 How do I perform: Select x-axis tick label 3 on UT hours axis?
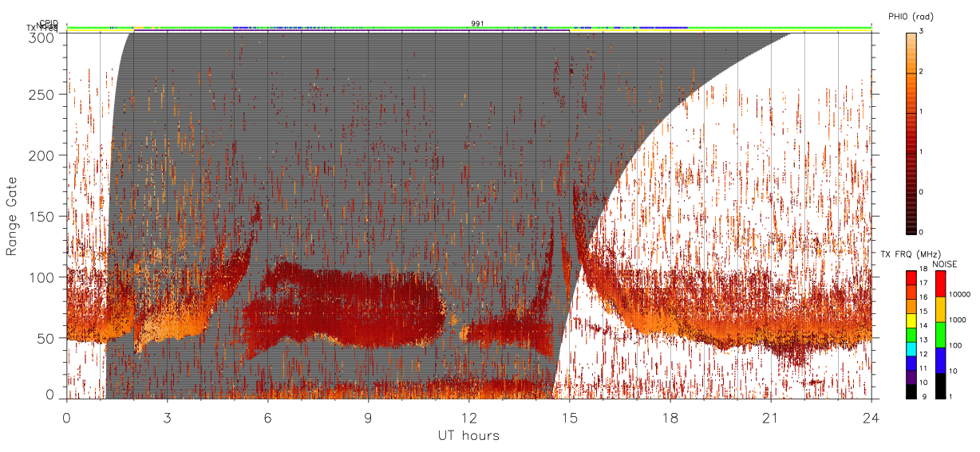coord(167,416)
